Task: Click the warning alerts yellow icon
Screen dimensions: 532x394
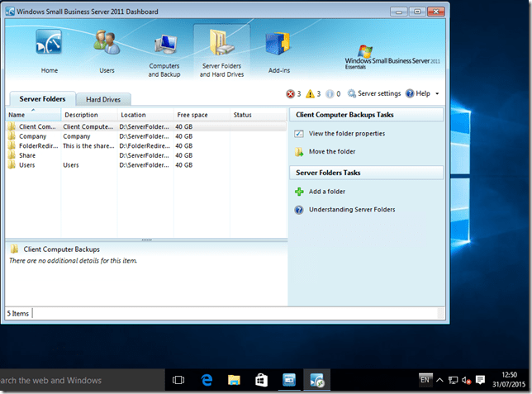Action: click(310, 94)
